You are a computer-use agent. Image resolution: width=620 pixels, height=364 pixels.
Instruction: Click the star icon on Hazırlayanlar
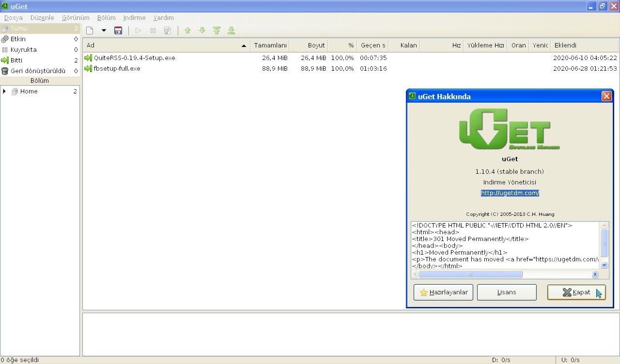(x=424, y=292)
